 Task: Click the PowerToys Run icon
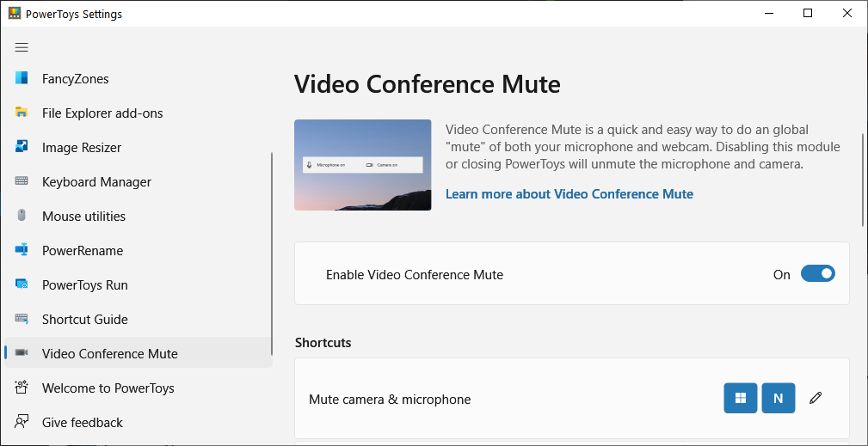click(x=22, y=285)
